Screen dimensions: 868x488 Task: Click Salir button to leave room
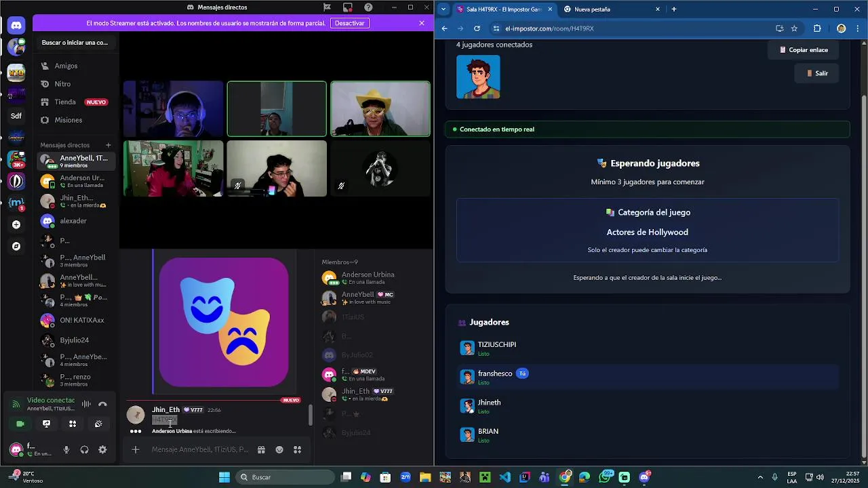click(816, 73)
